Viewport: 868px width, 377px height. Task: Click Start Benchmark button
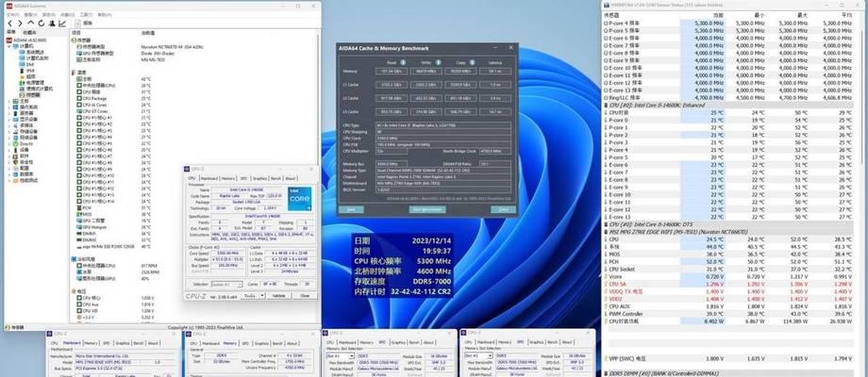[x=427, y=209]
